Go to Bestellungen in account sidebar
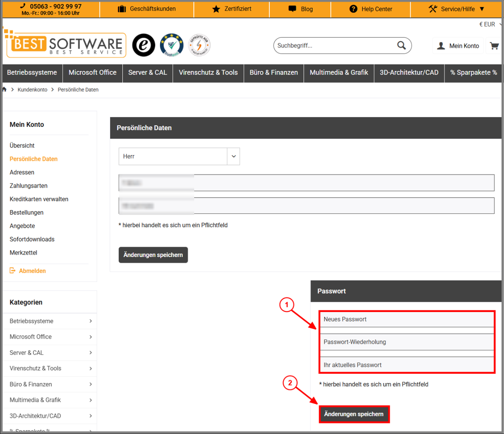Screen dimensions: 504x434 click(x=26, y=212)
